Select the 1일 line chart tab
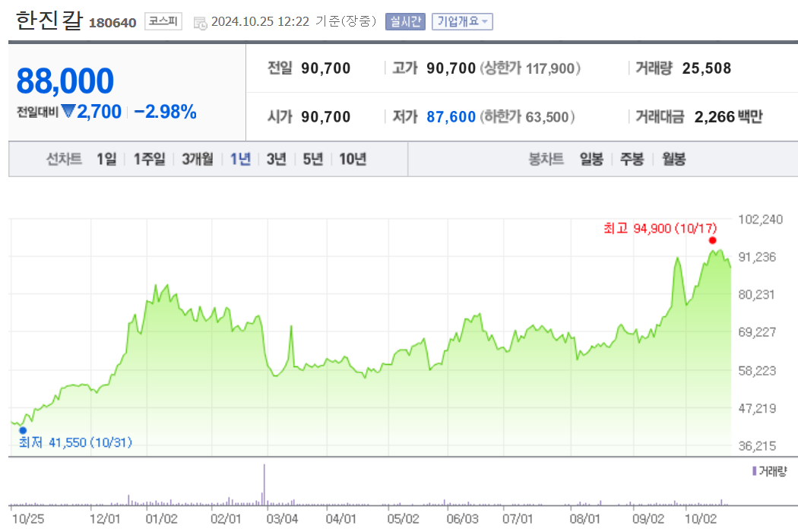Viewport: 798px width, 532px height. (x=106, y=160)
